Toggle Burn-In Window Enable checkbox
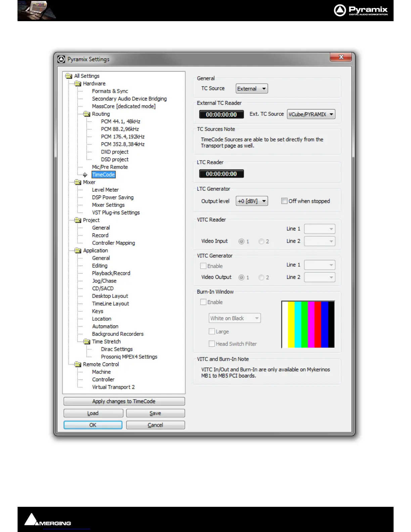This screenshot has width=411, height=532. tap(203, 302)
